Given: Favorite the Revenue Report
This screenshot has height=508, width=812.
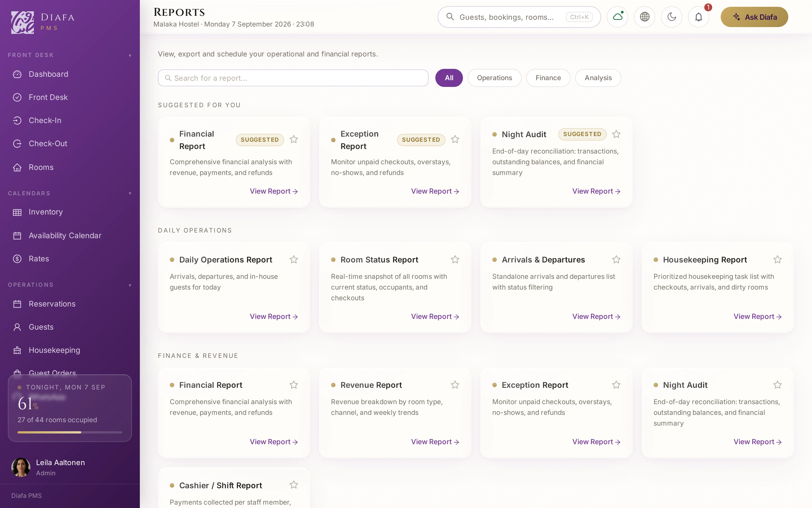Looking at the screenshot, I should tap(455, 385).
